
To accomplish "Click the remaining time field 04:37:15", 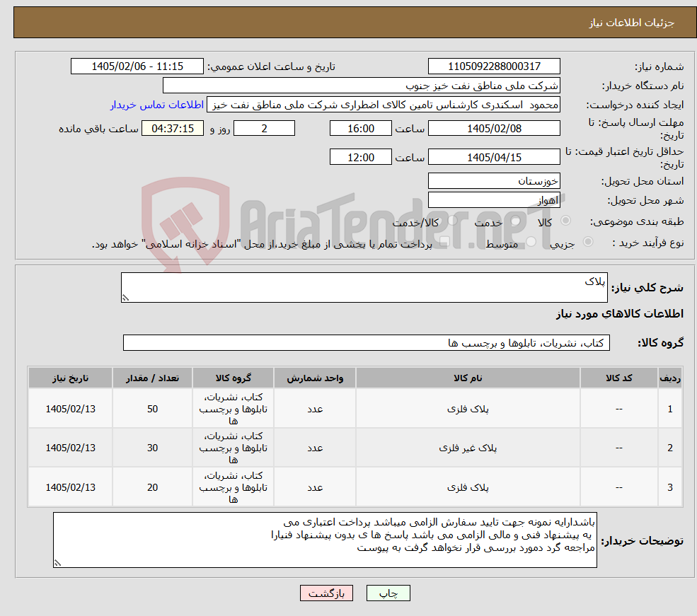I will (x=173, y=128).
